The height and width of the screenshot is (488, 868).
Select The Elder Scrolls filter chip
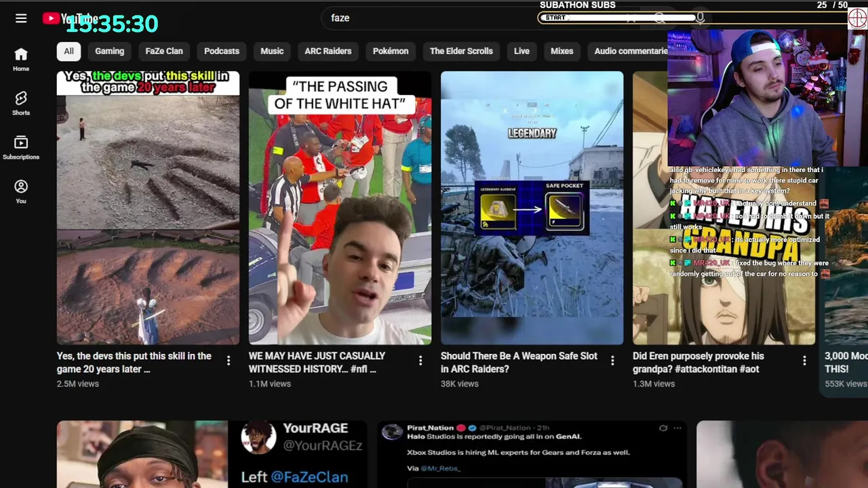(x=461, y=51)
